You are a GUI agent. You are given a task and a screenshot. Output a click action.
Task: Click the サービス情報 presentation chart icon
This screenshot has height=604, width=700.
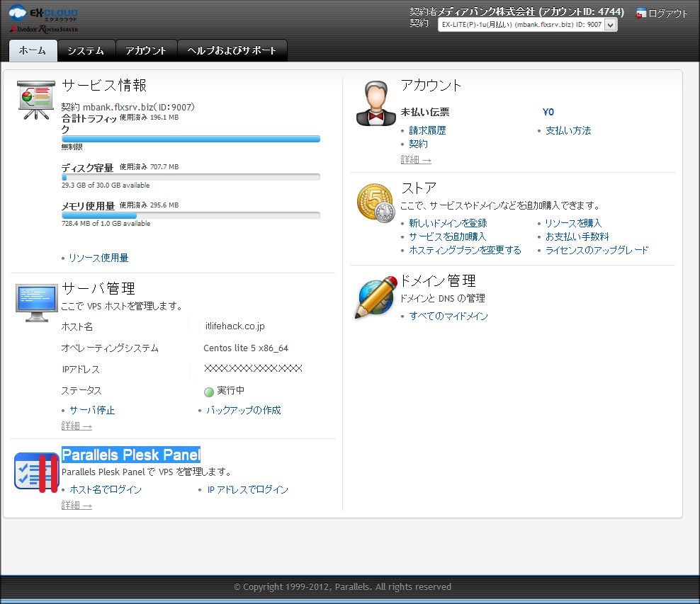click(x=35, y=100)
